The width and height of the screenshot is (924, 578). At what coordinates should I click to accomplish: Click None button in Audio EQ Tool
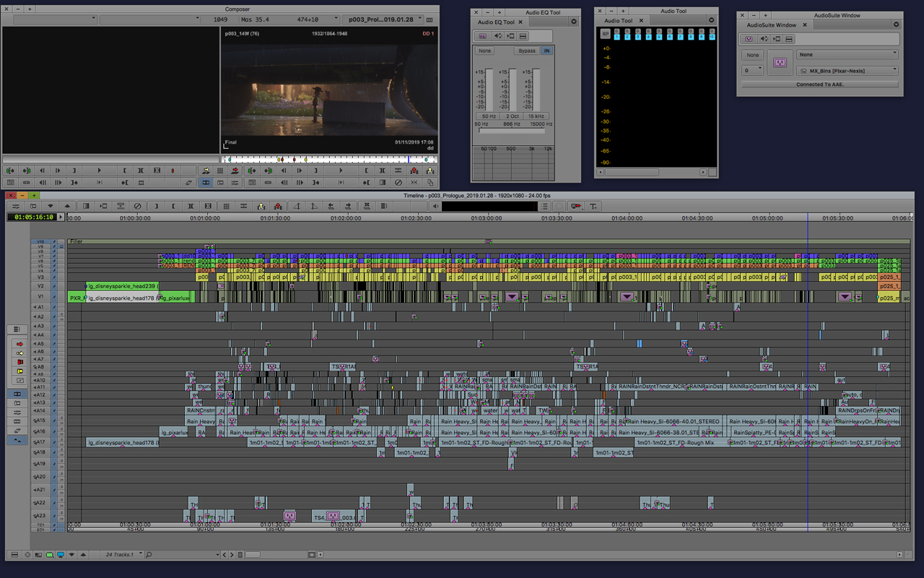[484, 51]
